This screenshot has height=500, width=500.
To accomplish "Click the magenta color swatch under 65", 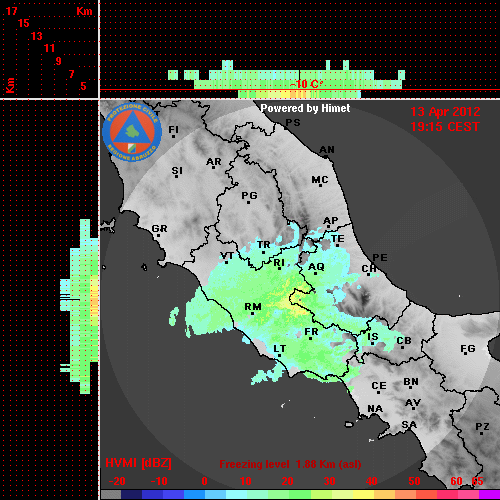I will (x=489, y=495).
